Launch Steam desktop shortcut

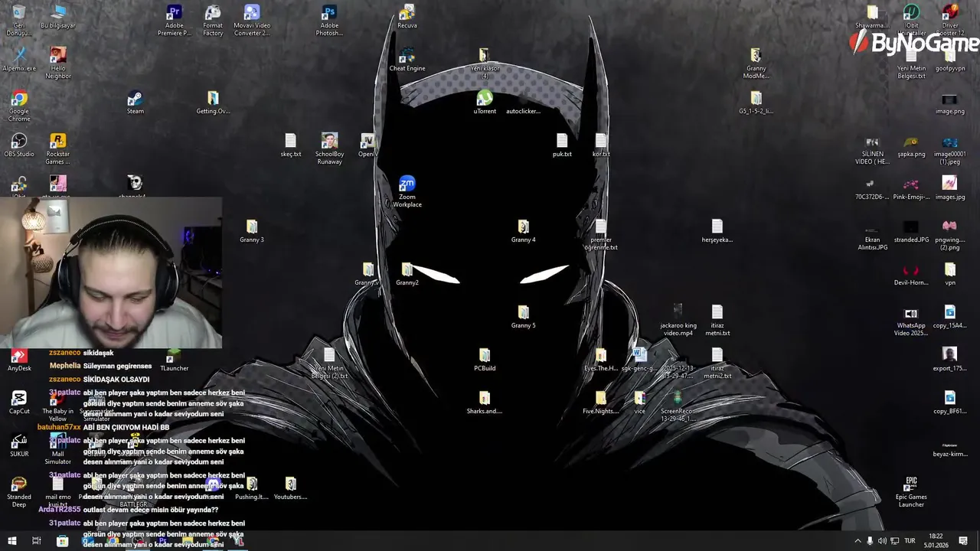pos(136,103)
